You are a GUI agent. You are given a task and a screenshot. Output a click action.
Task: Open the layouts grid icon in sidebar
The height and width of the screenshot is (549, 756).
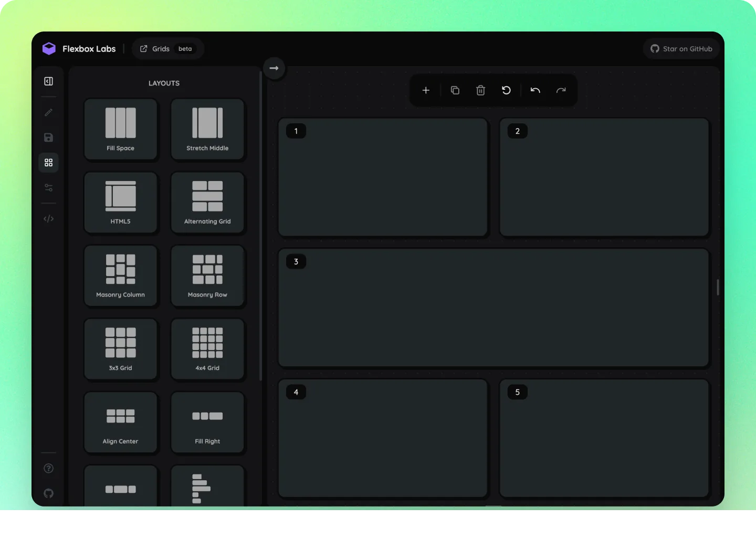click(48, 163)
